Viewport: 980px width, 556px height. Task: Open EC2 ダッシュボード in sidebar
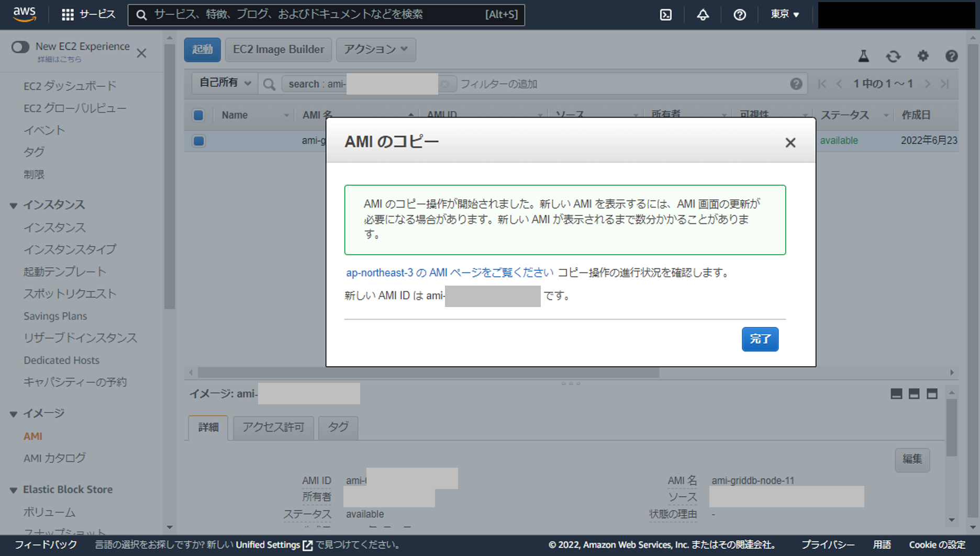[70, 86]
